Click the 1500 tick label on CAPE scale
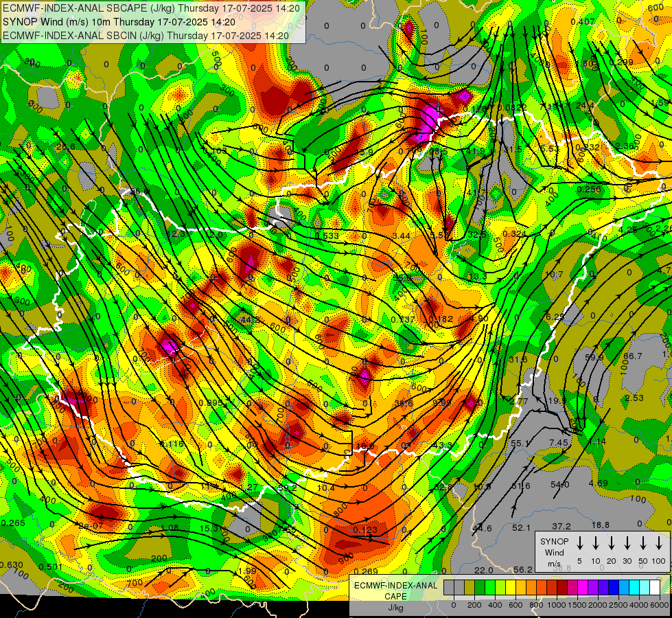Image resolution: width=672 pixels, height=618 pixels. point(577,605)
